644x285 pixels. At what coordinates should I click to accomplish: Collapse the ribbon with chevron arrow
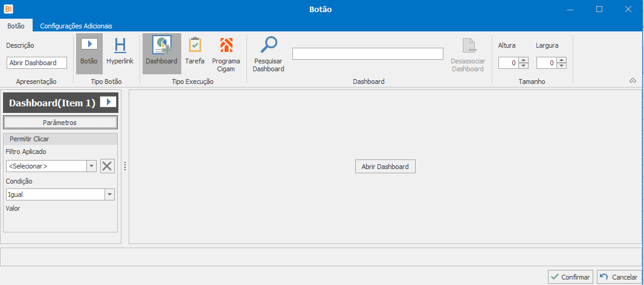coord(633,80)
